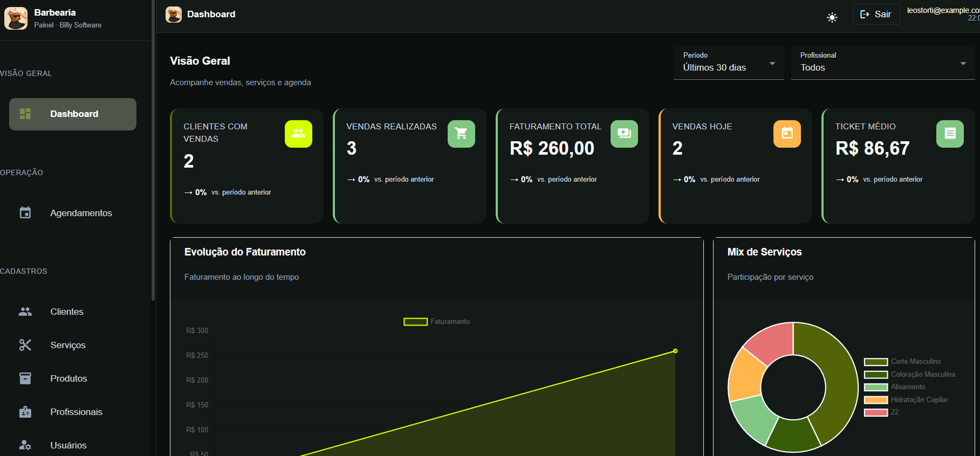Screen dimensions: 980x456
Task: Click the 'R$ 300' axis label
Action: (197, 330)
